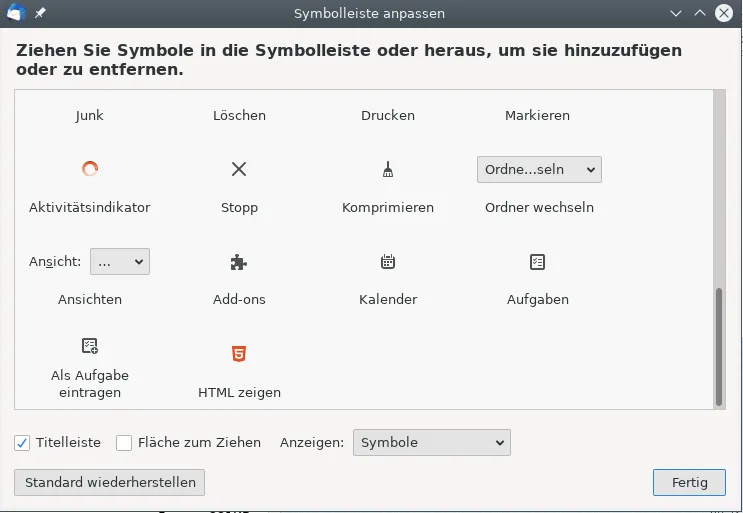The height and width of the screenshot is (513, 743).
Task: Click the Komprimieren broom icon
Action: [388, 169]
